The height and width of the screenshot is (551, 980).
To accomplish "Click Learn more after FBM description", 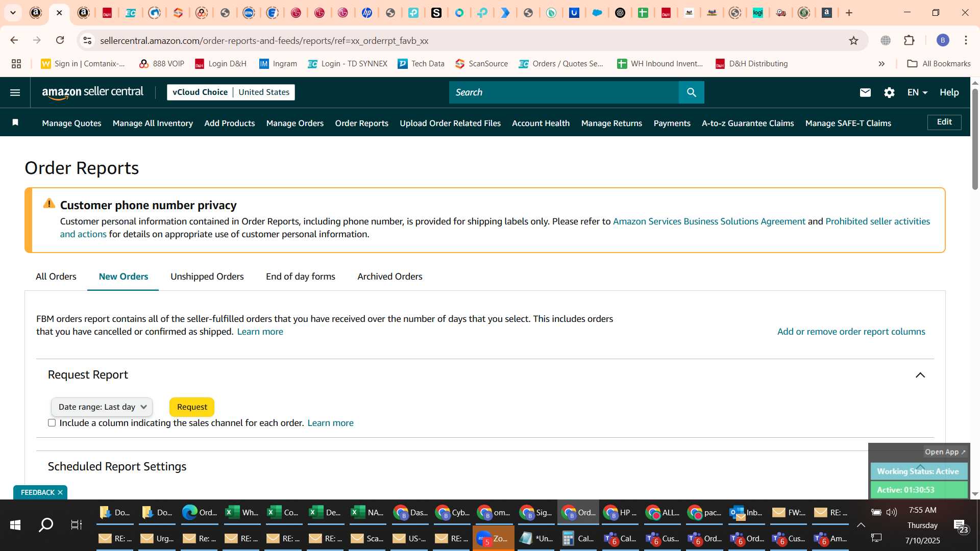I will click(x=260, y=332).
